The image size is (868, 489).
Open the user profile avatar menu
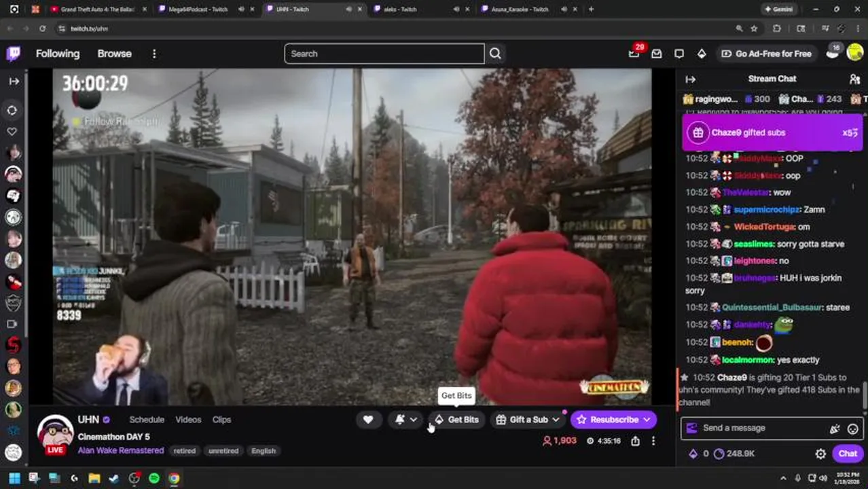click(854, 54)
